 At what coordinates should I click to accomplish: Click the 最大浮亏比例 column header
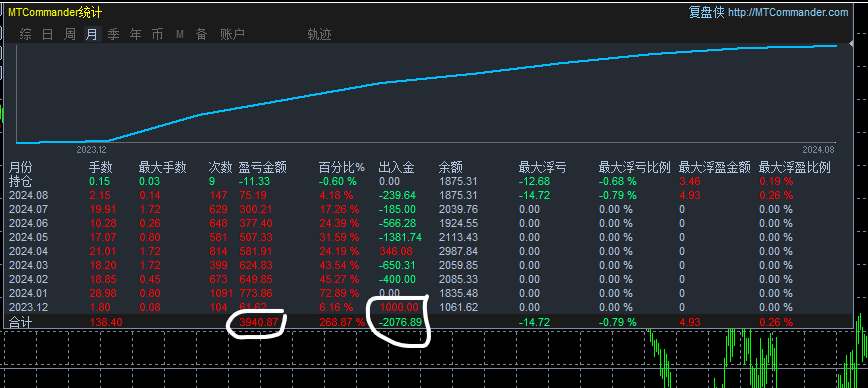[634, 167]
